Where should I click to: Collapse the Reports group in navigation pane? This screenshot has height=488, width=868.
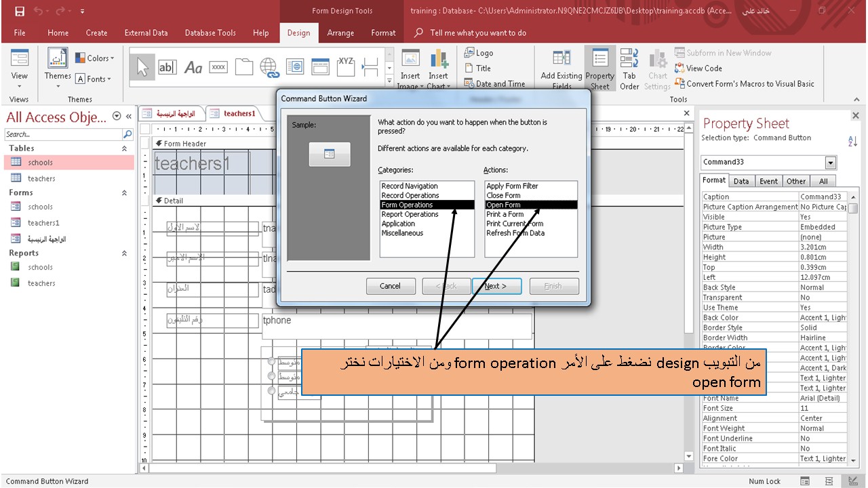coord(124,253)
